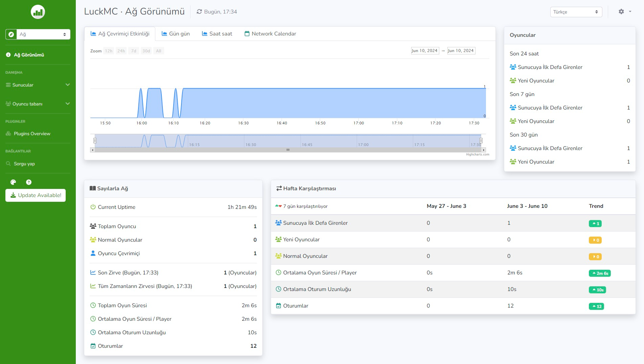Click the compass icon beside Ağ selector
The height and width of the screenshot is (364, 644).
11,34
